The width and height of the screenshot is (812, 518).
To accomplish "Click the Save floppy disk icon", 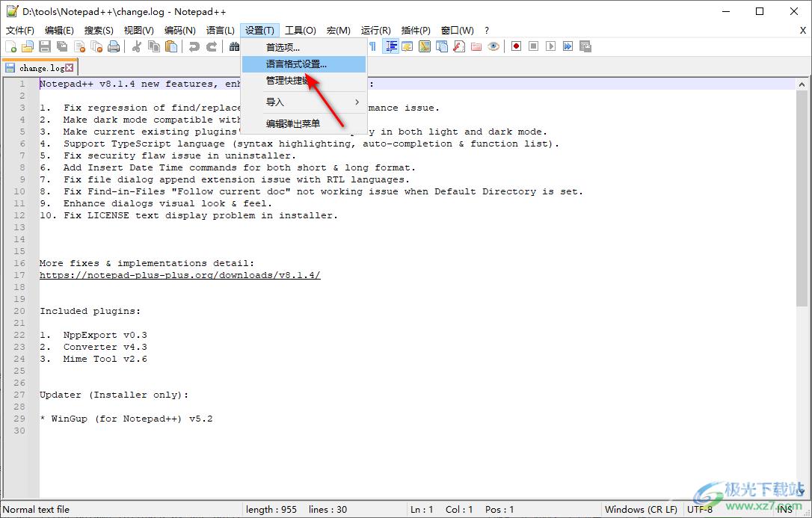I will (x=45, y=46).
